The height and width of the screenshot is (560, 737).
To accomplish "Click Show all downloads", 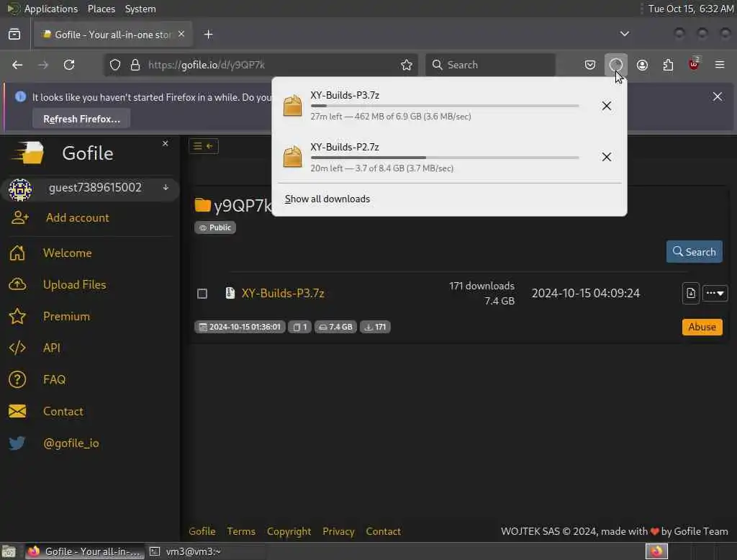I will (x=327, y=199).
